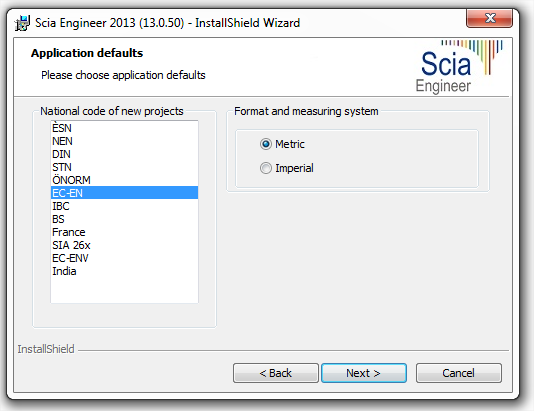The image size is (534, 411).
Task: Choose NEN national code
Action: [x=124, y=141]
